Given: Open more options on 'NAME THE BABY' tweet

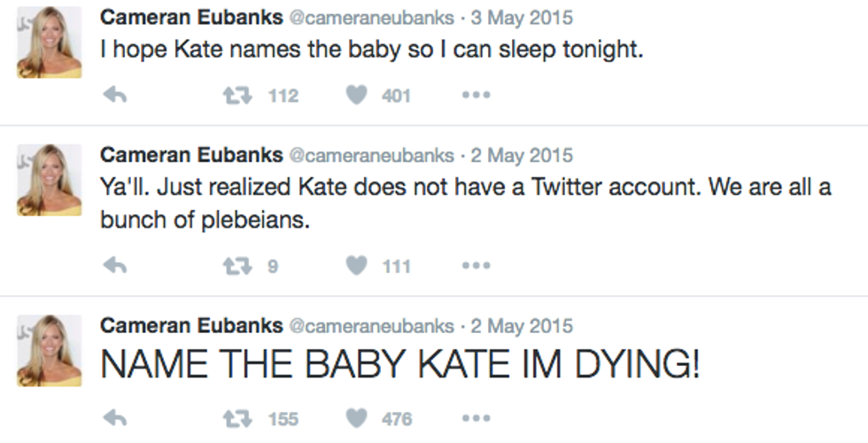Looking at the screenshot, I should [x=476, y=418].
